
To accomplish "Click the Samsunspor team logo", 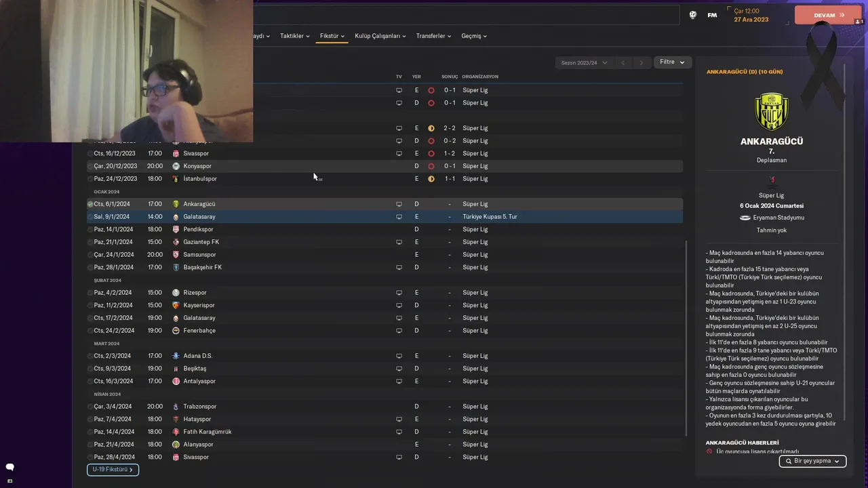I will pyautogui.click(x=176, y=255).
